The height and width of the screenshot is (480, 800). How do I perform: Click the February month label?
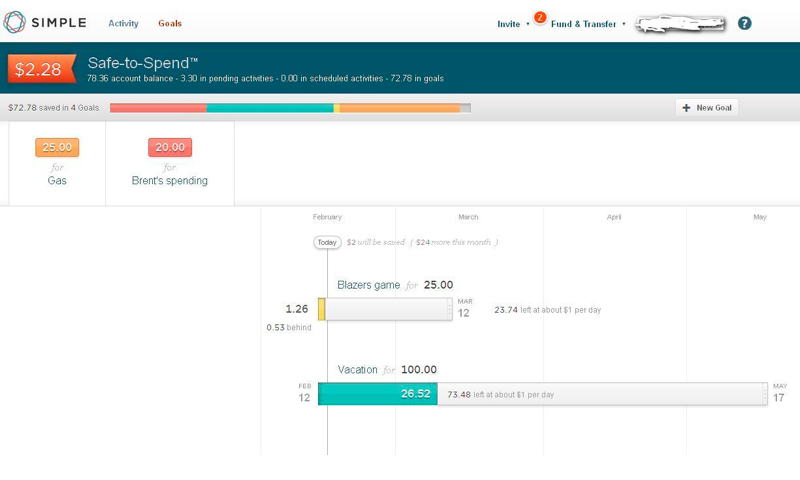click(327, 217)
